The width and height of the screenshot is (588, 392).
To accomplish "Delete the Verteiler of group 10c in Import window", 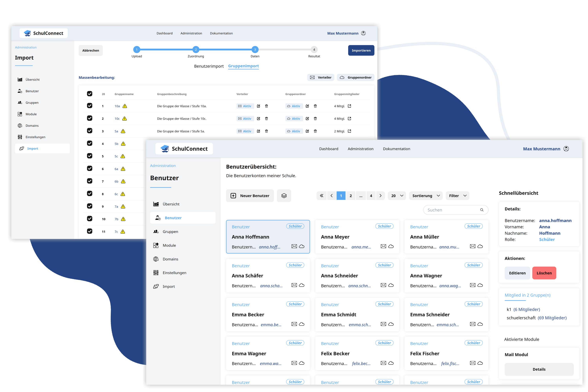I will pos(267,119).
